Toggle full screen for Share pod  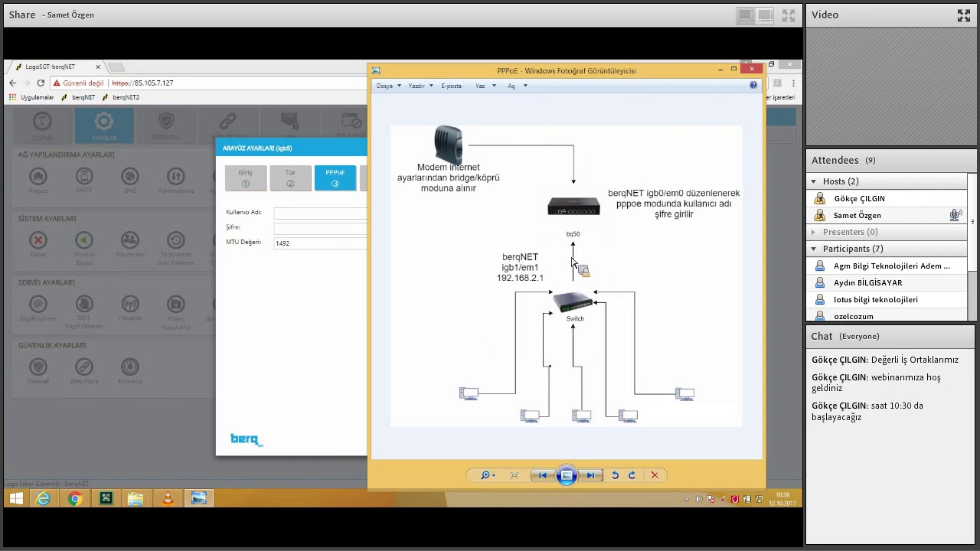788,15
